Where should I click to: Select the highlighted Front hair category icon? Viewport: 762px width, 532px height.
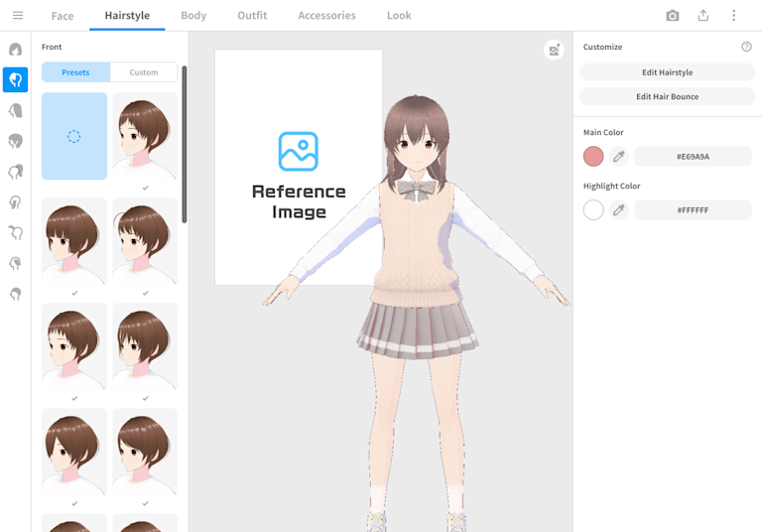pyautogui.click(x=16, y=79)
